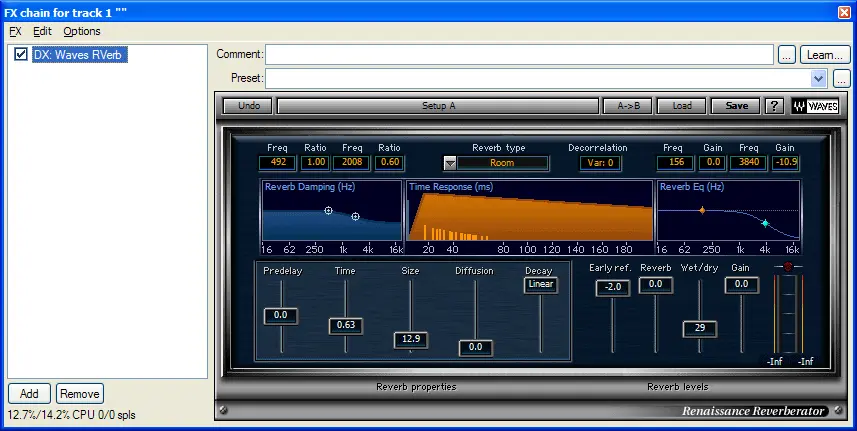Select DX: Waves RVerb in FX list
857x431 pixels.
80,54
